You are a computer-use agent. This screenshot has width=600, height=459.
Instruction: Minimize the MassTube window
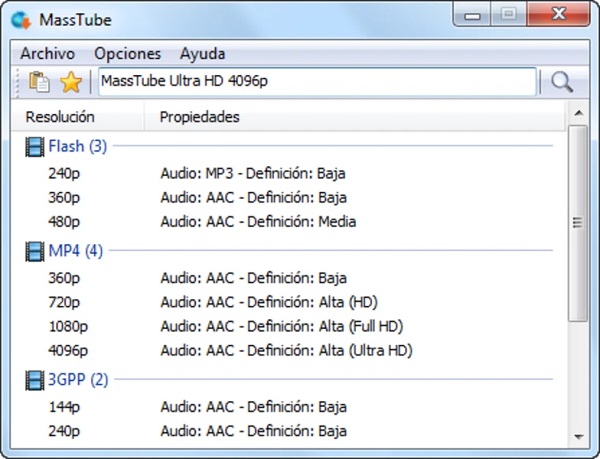472,15
